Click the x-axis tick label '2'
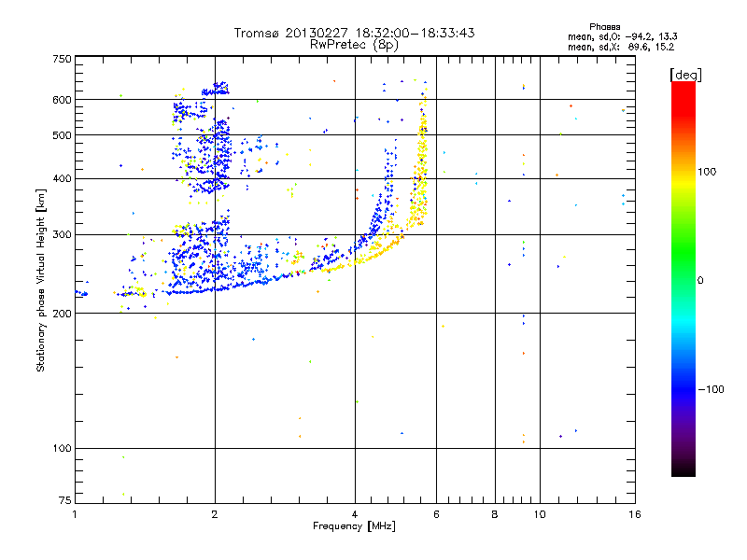The width and height of the screenshot is (747, 560). tap(215, 514)
